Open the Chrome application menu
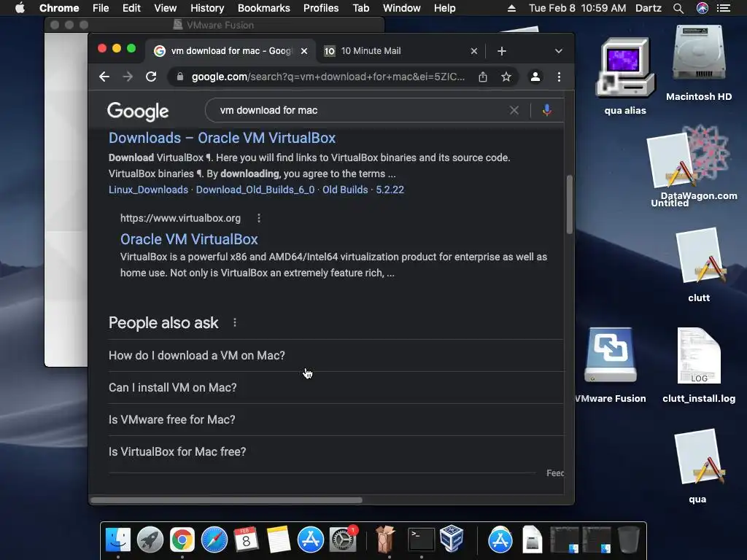 pos(59,8)
